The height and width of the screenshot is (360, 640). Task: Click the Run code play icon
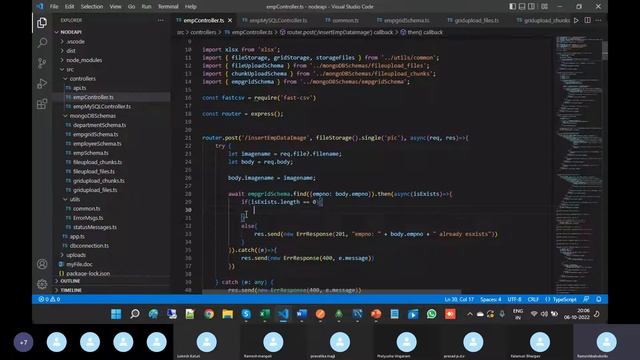576,20
